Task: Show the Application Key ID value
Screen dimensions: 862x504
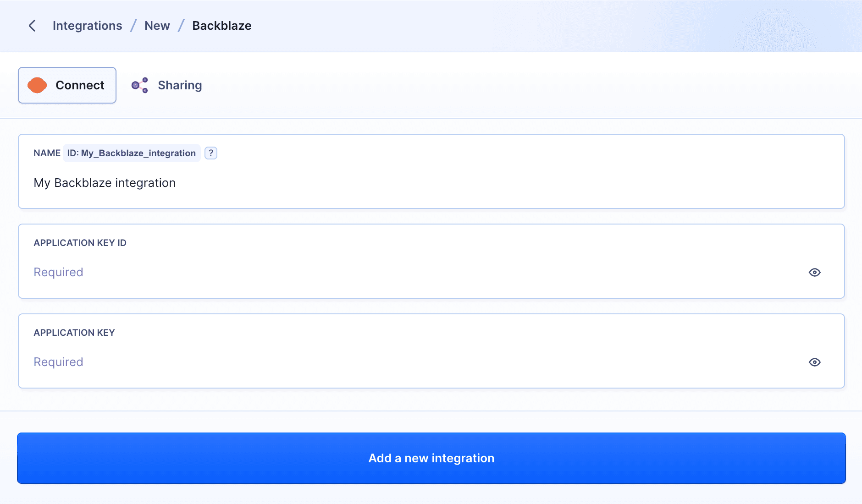Action: pos(815,273)
